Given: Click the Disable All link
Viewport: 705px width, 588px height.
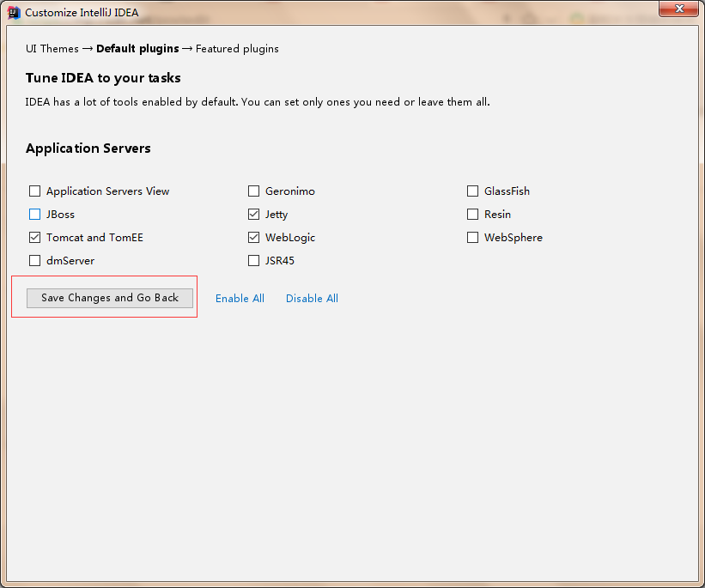Looking at the screenshot, I should 312,299.
